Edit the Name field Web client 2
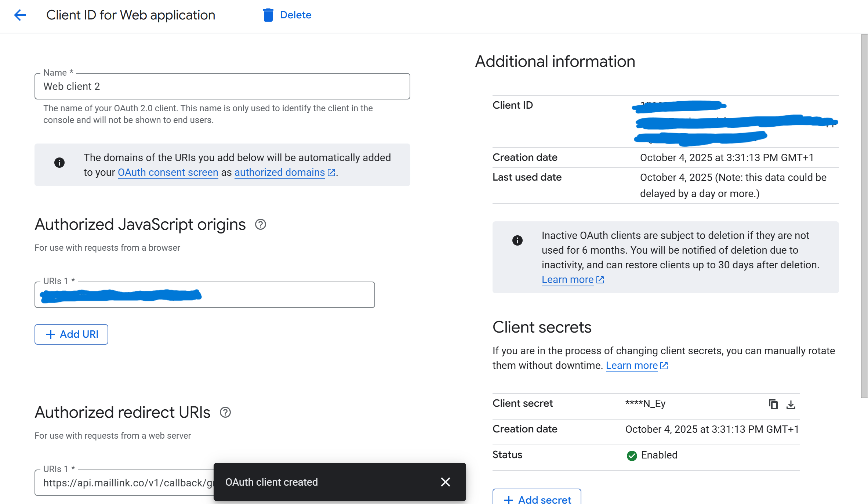The width and height of the screenshot is (868, 504). (x=222, y=87)
